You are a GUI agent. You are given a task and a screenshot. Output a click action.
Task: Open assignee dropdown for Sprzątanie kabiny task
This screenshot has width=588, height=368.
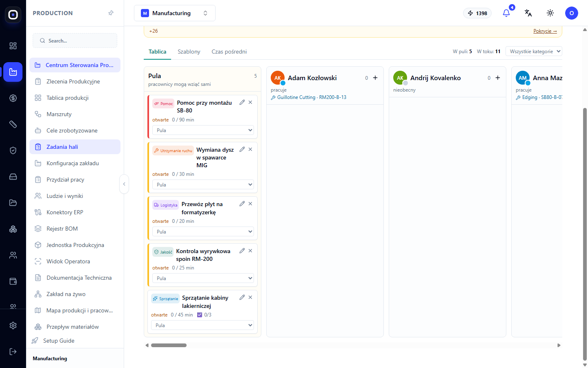click(203, 325)
